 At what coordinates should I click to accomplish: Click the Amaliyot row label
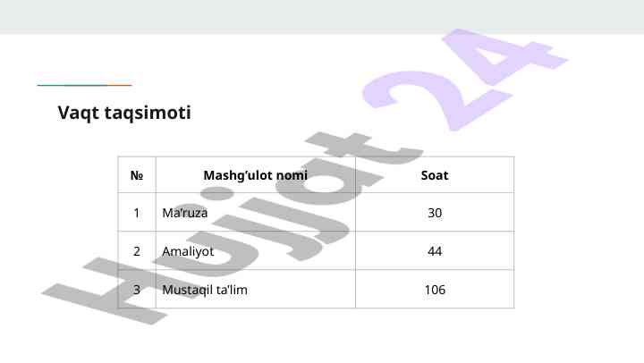click(x=188, y=251)
